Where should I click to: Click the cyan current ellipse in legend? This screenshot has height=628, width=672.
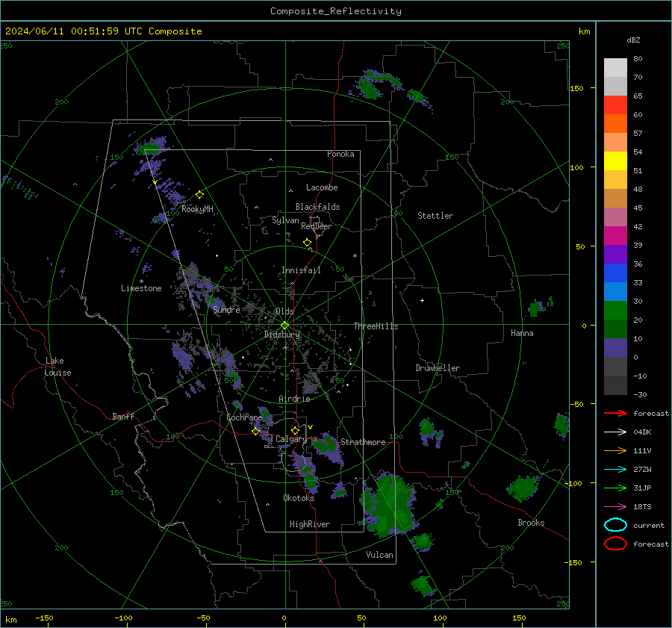click(615, 525)
